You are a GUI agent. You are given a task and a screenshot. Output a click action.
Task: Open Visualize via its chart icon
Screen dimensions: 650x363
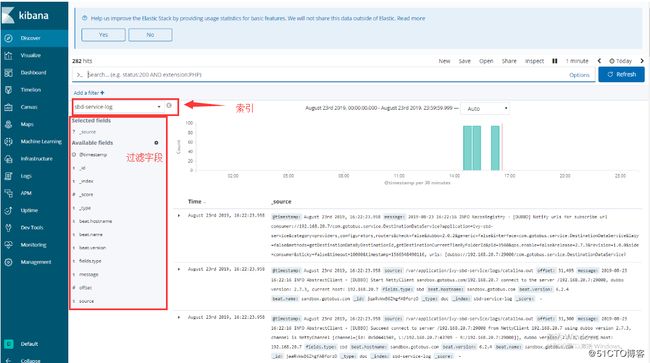8,55
